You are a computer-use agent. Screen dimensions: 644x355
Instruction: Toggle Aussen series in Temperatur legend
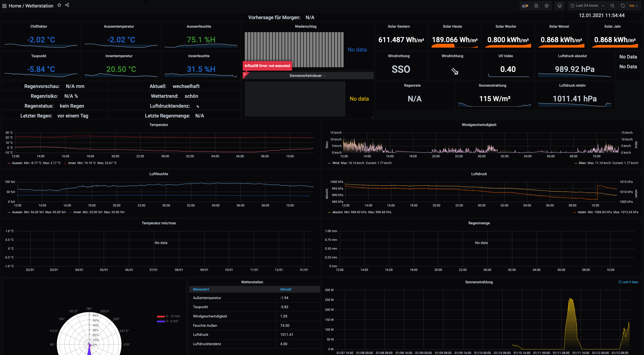[x=17, y=163]
